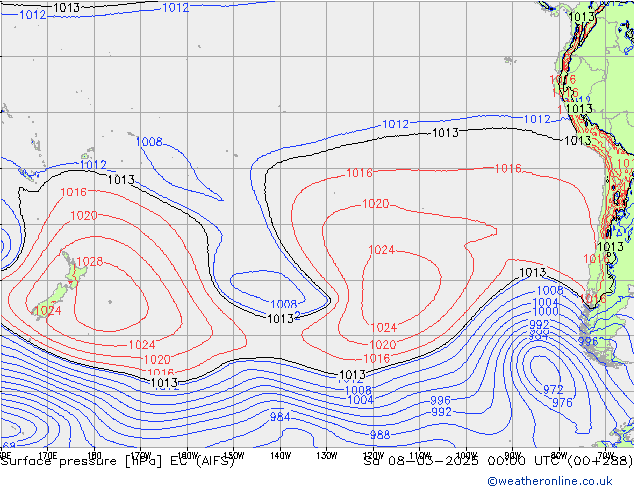Screen dimensions: 634x490
Task: Click New Zealand's North Island on the map
Action: (73, 272)
